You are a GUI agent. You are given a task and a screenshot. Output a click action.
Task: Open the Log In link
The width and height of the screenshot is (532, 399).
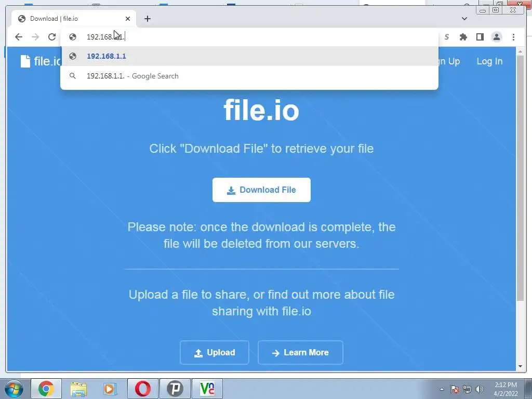click(x=489, y=61)
